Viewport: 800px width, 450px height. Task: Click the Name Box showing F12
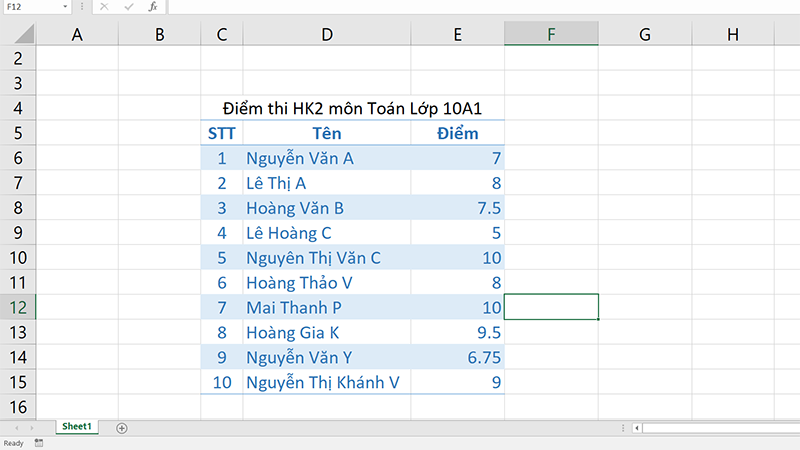[x=28, y=7]
